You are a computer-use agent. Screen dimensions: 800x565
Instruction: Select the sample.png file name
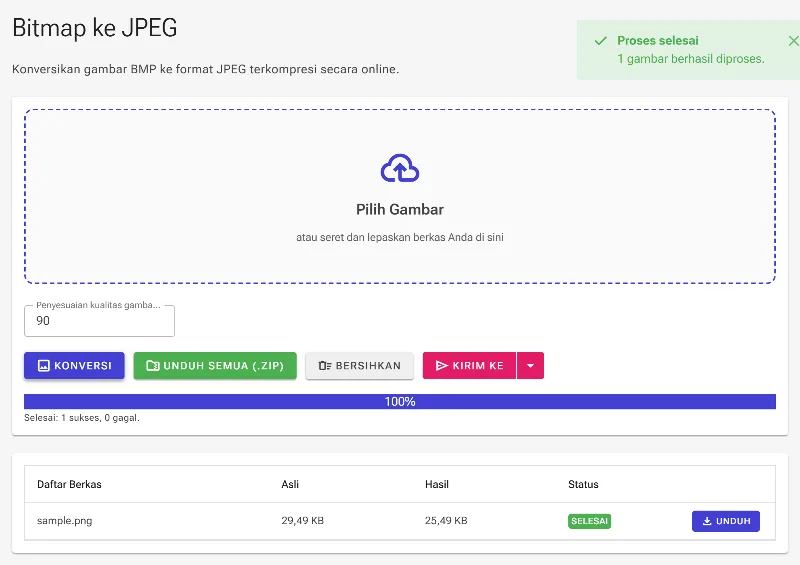pos(65,521)
